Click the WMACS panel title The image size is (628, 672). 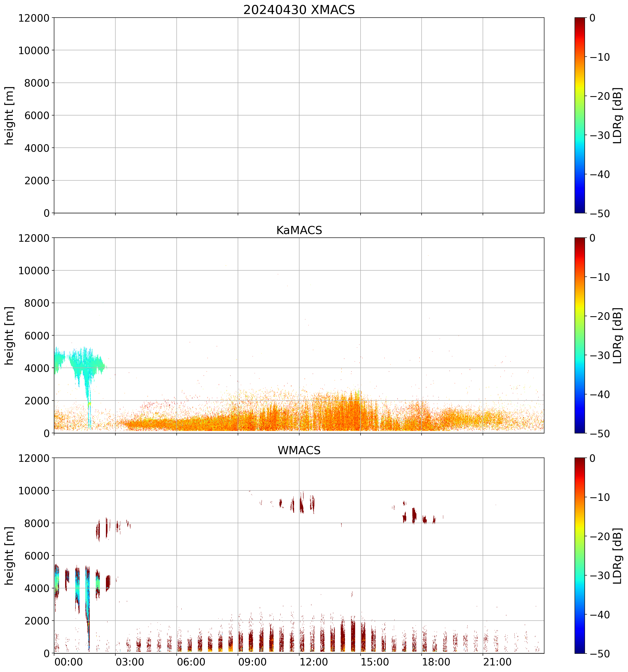click(x=299, y=450)
